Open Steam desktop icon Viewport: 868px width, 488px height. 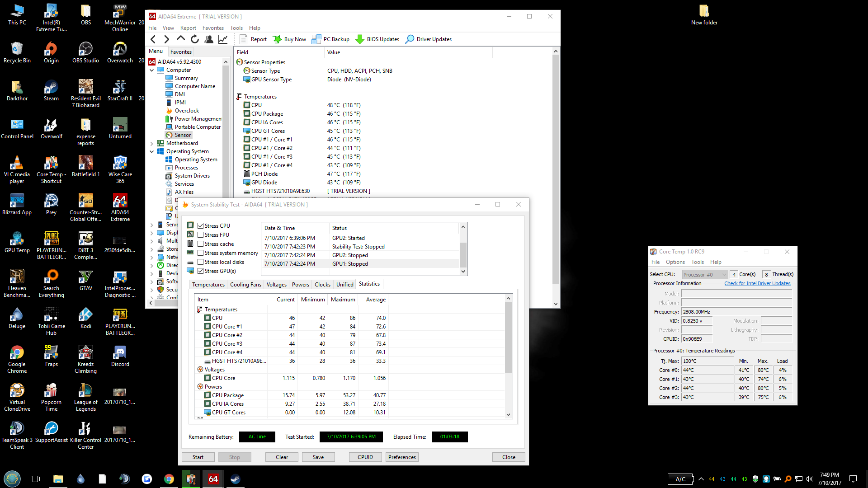(x=51, y=90)
